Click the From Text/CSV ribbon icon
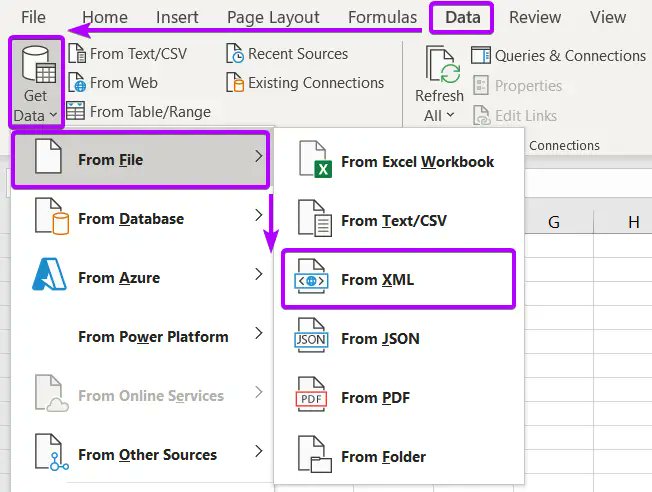This screenshot has width=652, height=492. (77, 54)
